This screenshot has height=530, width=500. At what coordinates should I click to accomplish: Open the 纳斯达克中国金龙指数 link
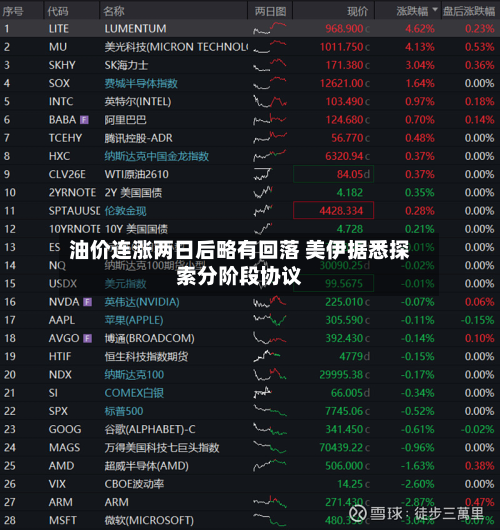pos(157,156)
